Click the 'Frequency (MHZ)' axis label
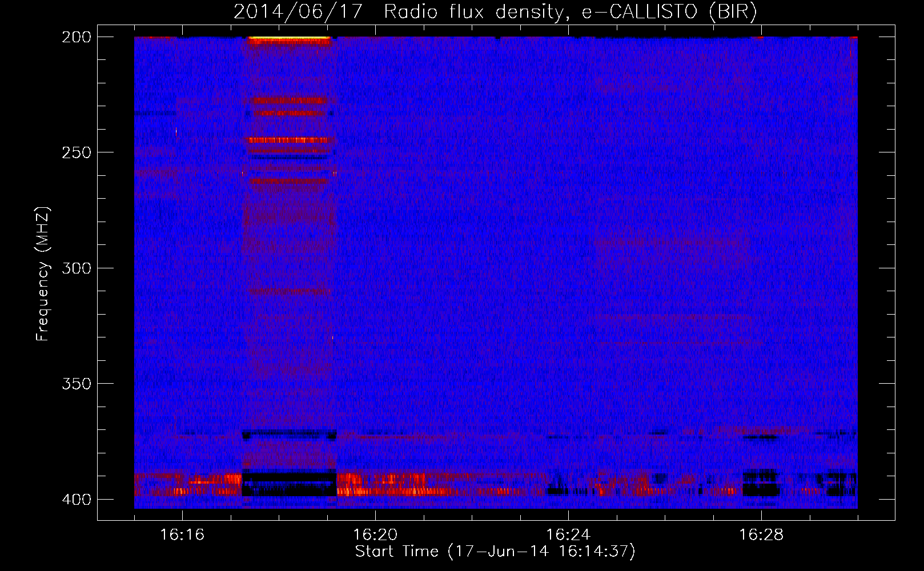The width and height of the screenshot is (924, 571). tap(43, 274)
